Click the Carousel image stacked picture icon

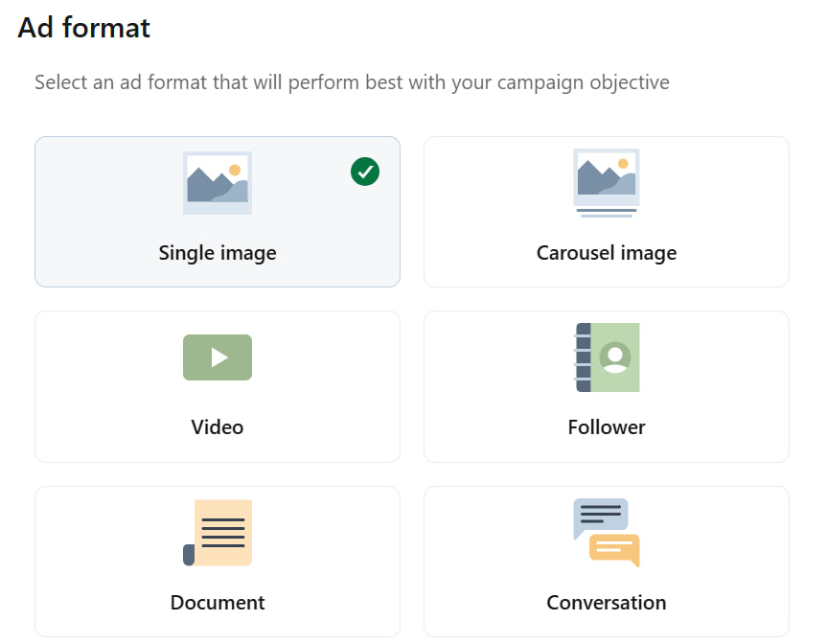click(x=607, y=183)
